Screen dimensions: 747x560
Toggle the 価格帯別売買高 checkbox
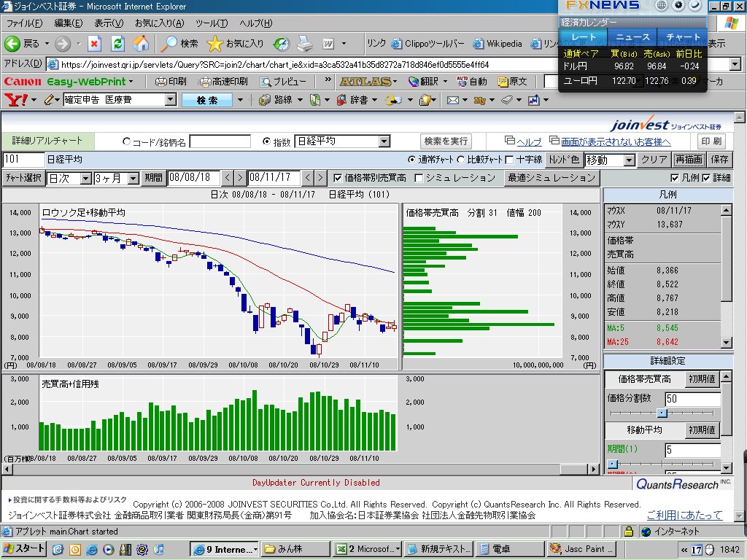click(x=338, y=177)
